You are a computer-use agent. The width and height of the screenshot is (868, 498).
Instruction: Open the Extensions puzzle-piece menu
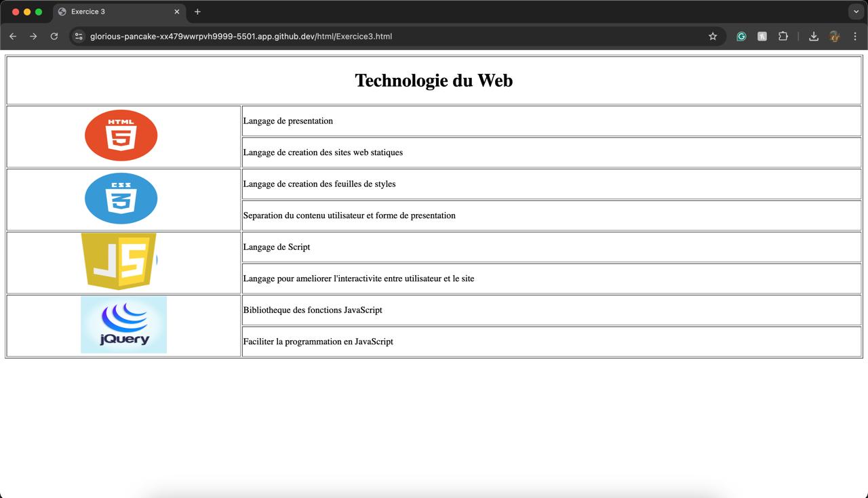pos(783,37)
